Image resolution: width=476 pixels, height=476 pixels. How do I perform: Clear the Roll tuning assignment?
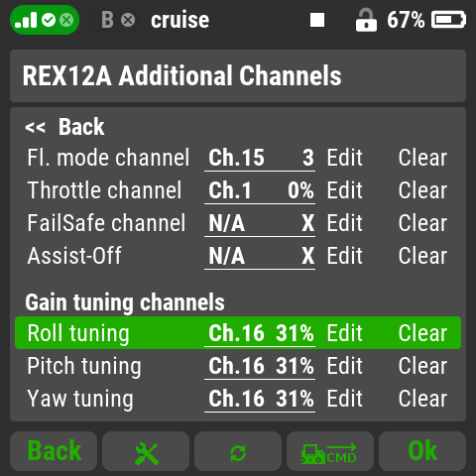(x=422, y=333)
